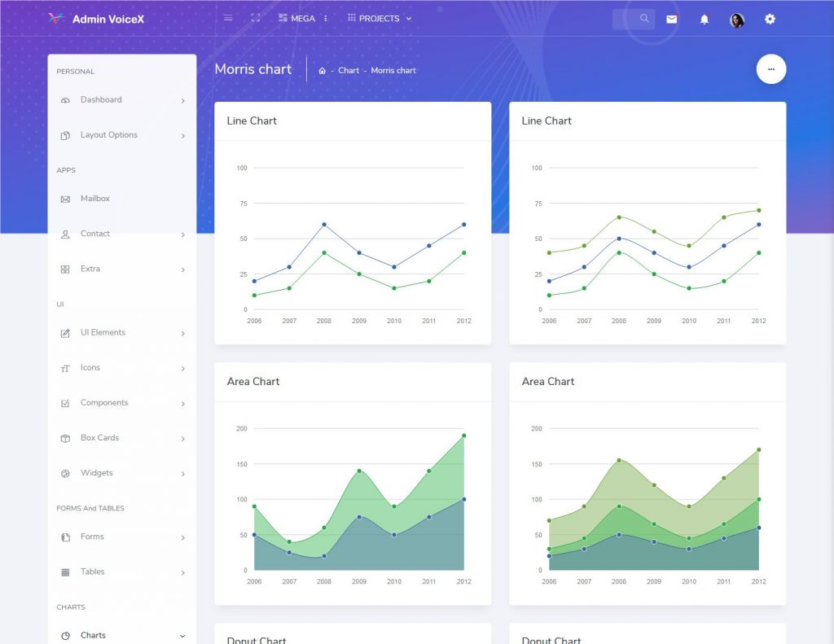Click the Mailbox envelope icon in sidebar

65,199
